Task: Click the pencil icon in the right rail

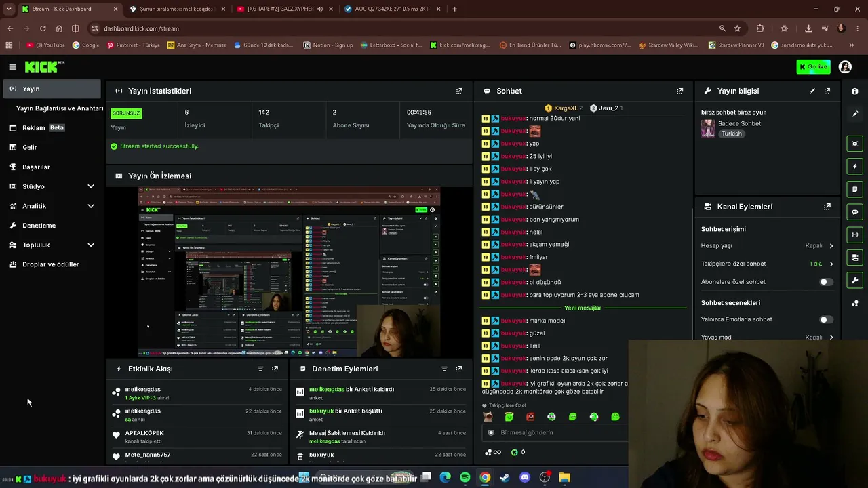Action: 854,114
